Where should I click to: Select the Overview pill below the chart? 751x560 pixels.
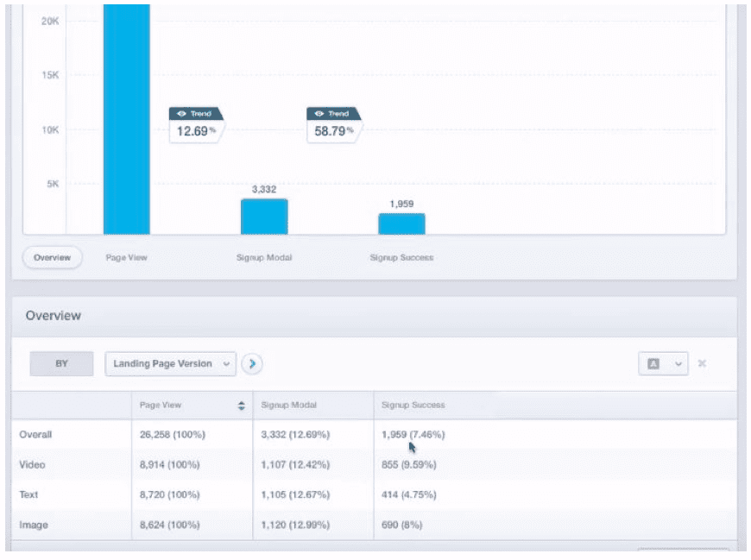(x=52, y=258)
